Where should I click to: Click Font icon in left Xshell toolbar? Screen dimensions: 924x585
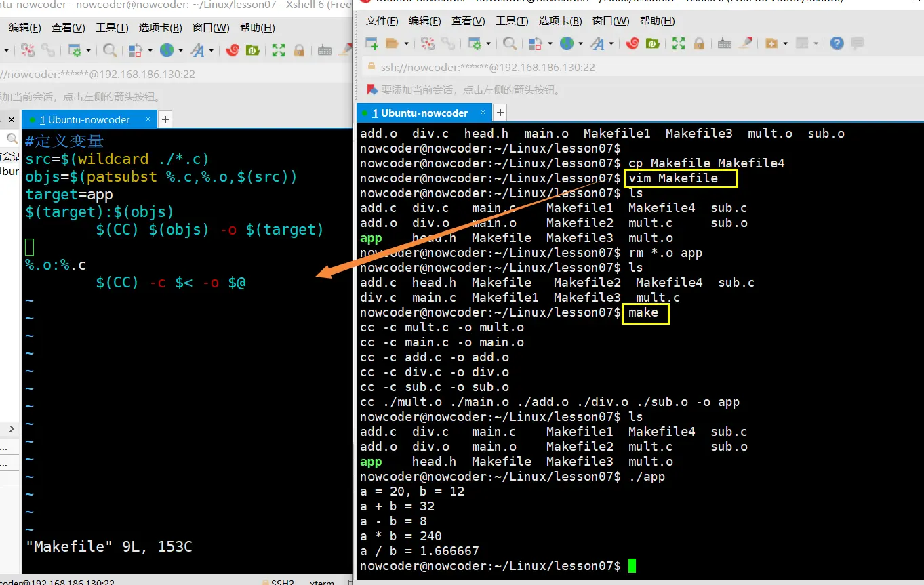pyautogui.click(x=197, y=50)
